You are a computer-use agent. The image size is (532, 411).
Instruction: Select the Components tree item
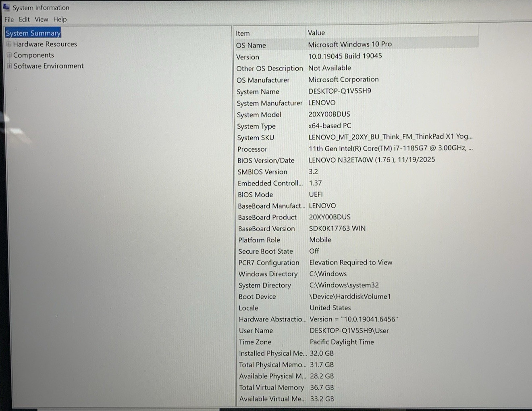[x=33, y=55]
